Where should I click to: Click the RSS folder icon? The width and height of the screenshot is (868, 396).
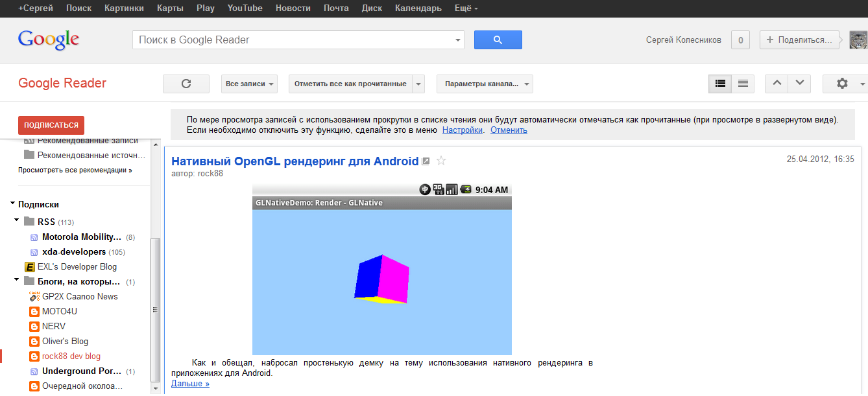click(29, 222)
